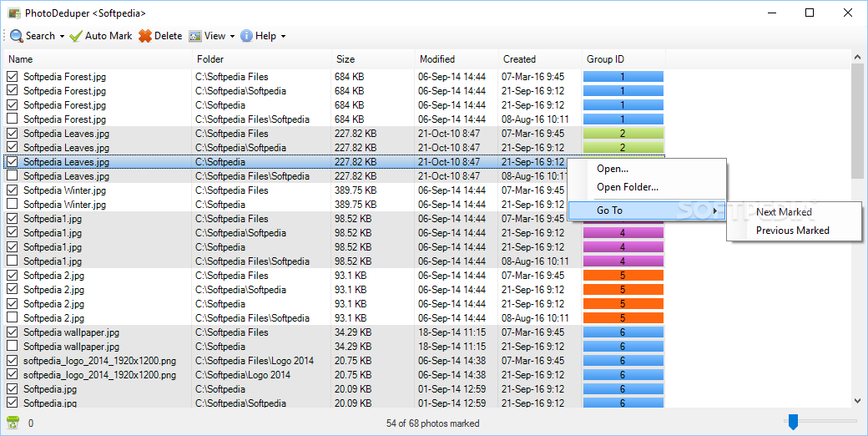Click the Delete red X icon

(145, 36)
